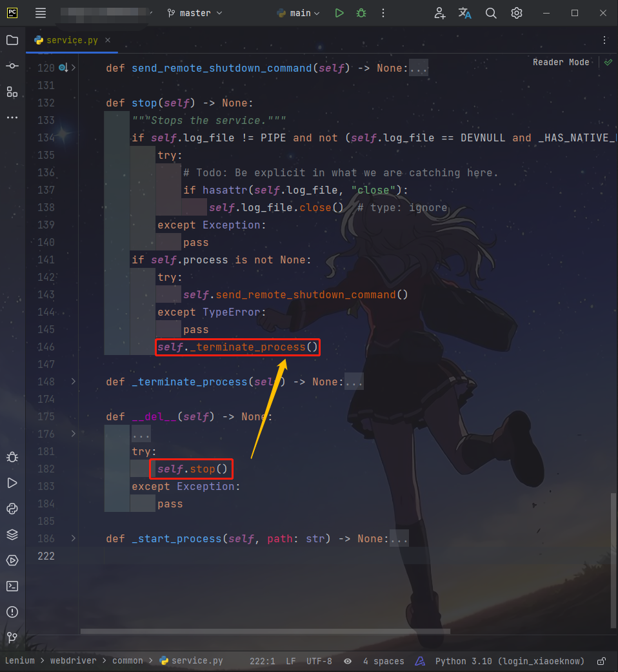Open the main run configuration dropdown
Image resolution: width=618 pixels, height=672 pixels.
pyautogui.click(x=299, y=13)
